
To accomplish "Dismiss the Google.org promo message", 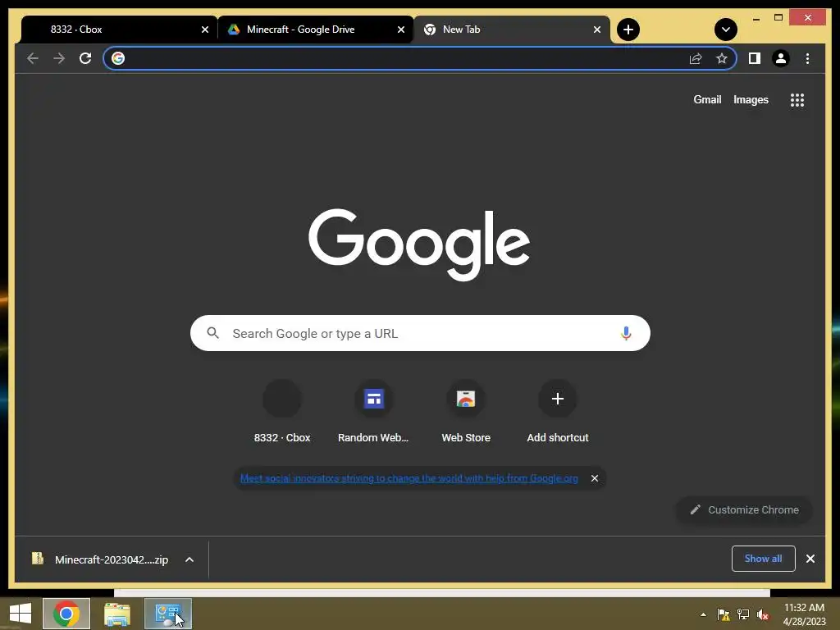I will point(595,478).
